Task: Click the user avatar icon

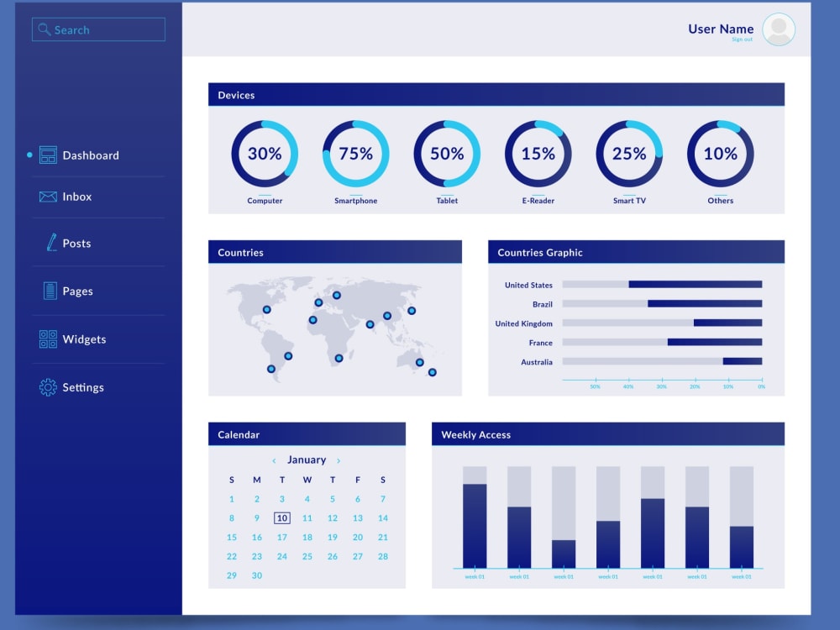Action: coord(779,29)
